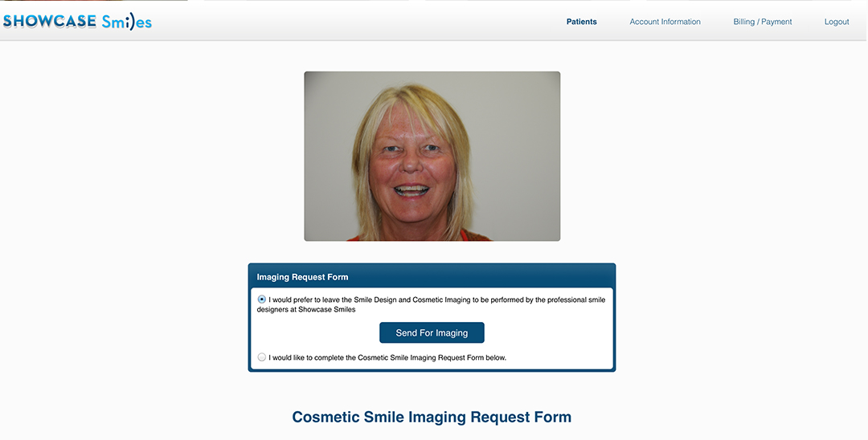Click the light-blue 'es' letters of the logo
868x440 pixels.
coord(144,23)
